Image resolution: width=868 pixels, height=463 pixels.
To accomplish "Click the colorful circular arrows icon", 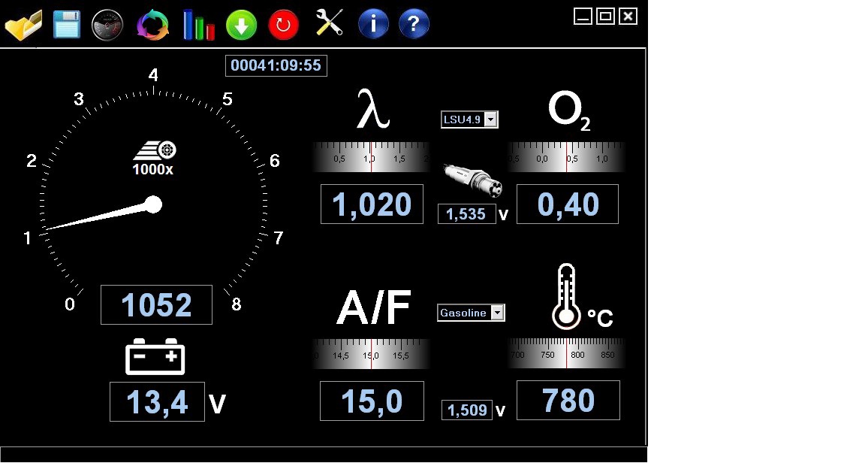I will (x=153, y=25).
